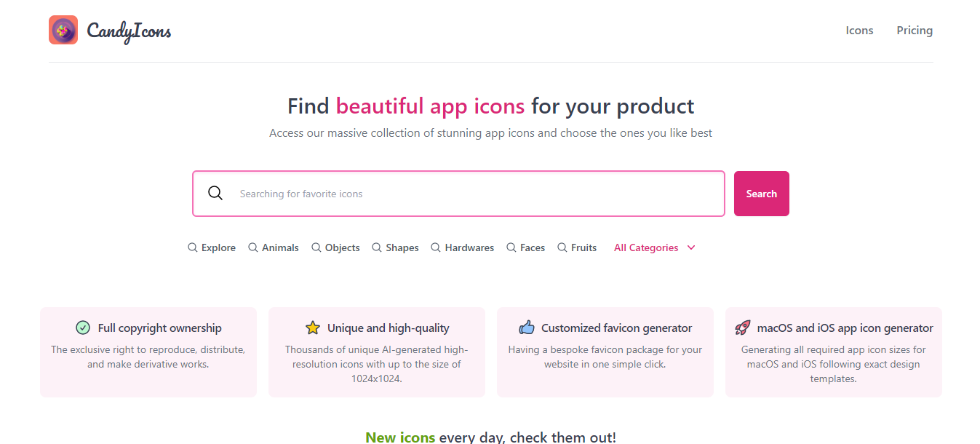Click the rocket macOS and iOS icon

(x=743, y=328)
